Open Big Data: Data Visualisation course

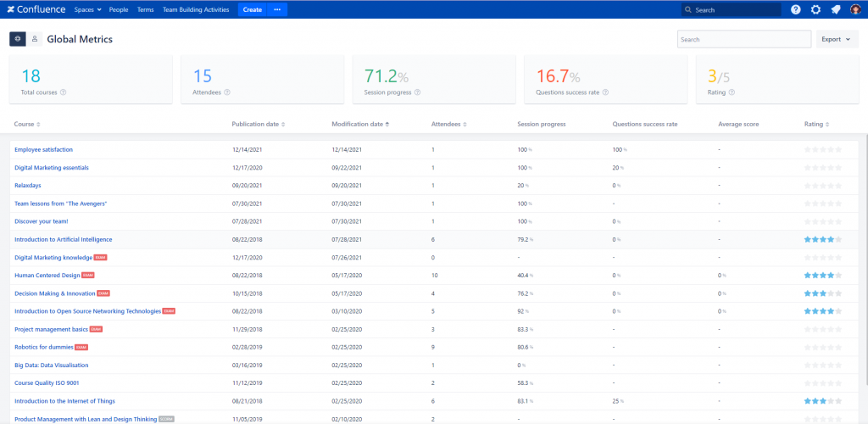point(52,365)
